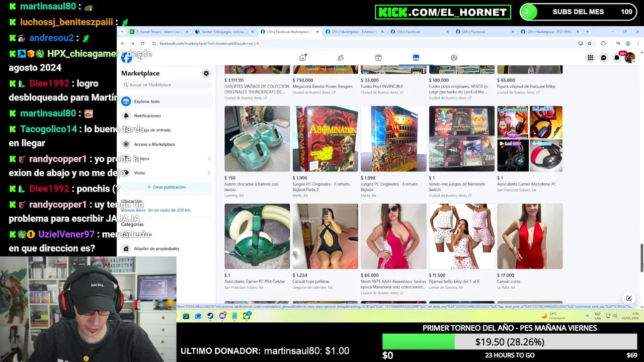The image size is (644, 362).
Task: Click in Buscar en Marketplace search field
Action: tap(166, 85)
